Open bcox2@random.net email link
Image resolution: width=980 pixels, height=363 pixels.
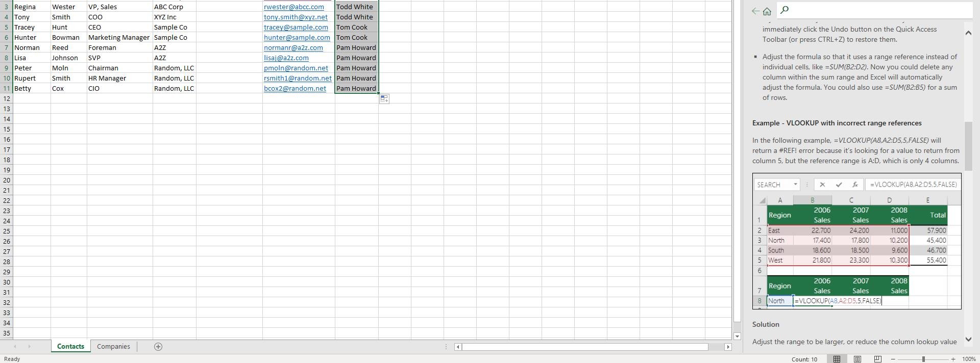(x=295, y=88)
